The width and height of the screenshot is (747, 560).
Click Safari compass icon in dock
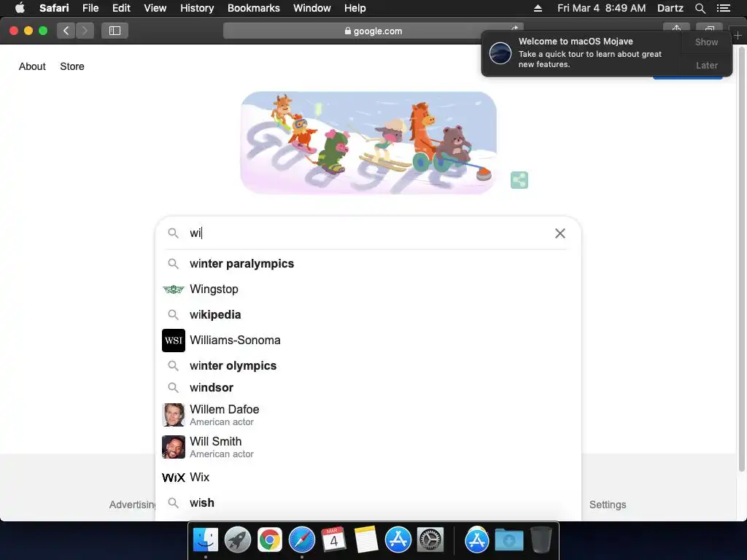tap(302, 540)
